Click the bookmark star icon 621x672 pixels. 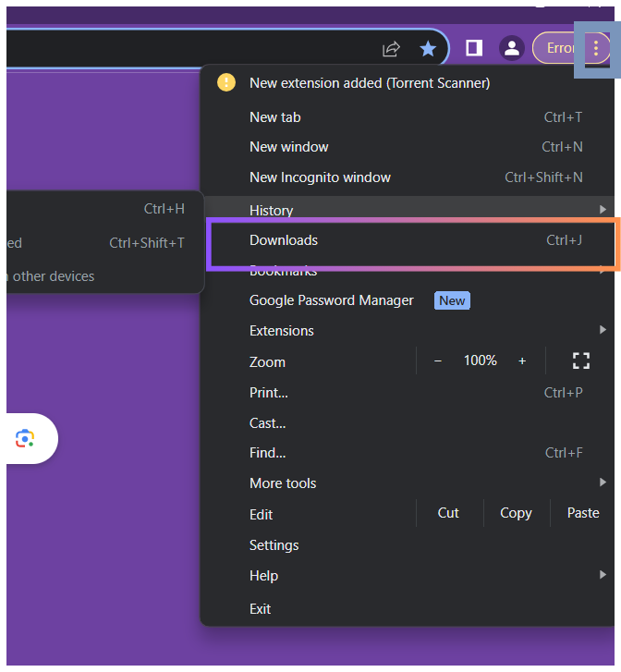428,48
